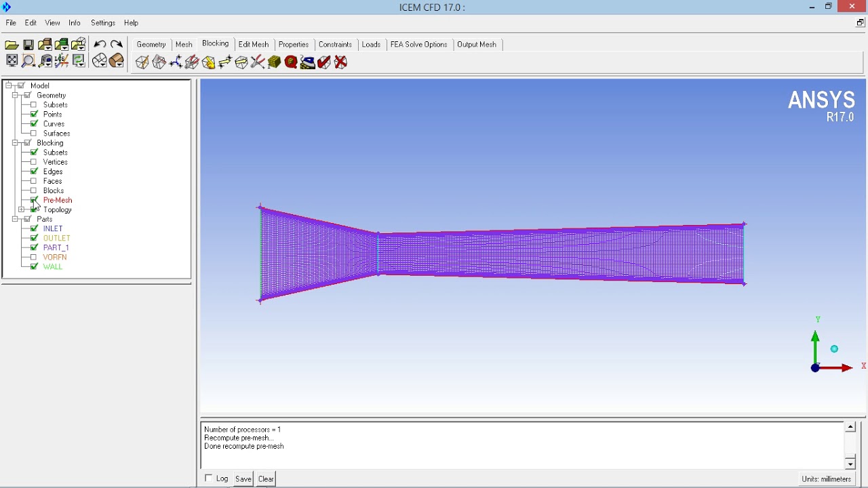Refresh view green arrows icon
Image resolution: width=868 pixels, height=488 pixels.
coord(79,61)
